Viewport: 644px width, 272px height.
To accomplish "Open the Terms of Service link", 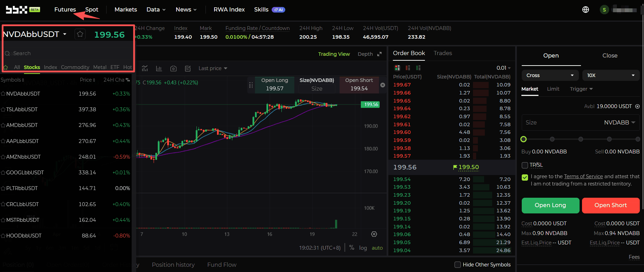I will click(583, 176).
